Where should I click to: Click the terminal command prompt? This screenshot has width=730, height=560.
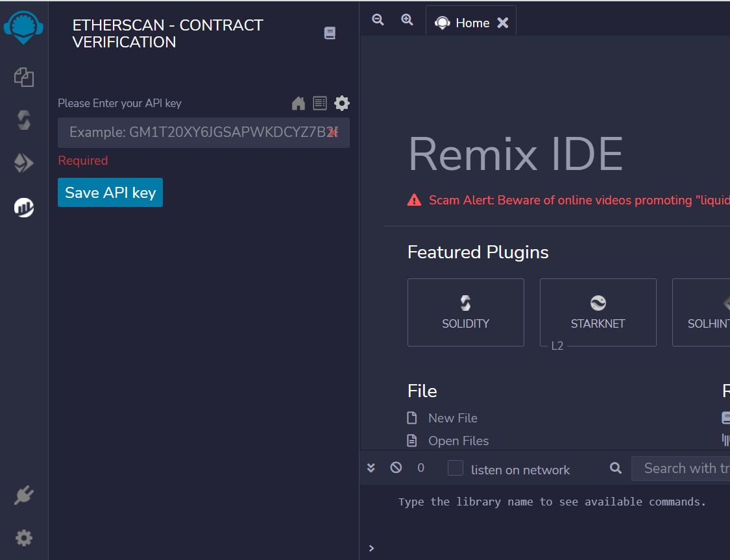pyautogui.click(x=372, y=548)
